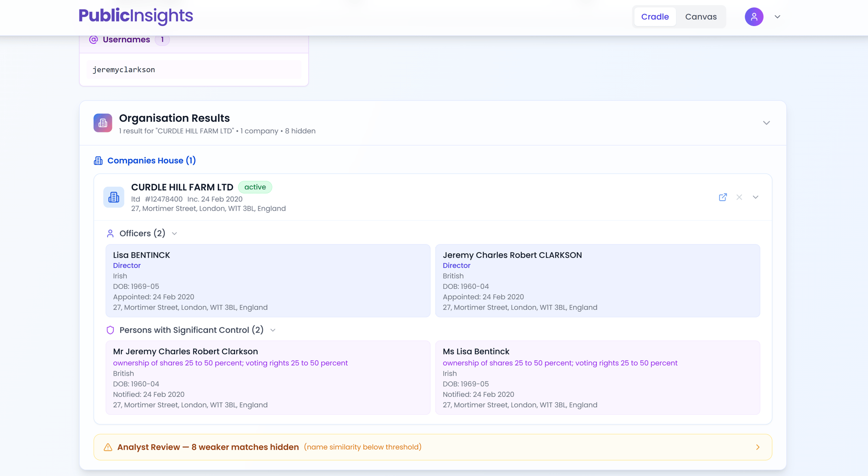Click the Analyst Review warning icon
Image resolution: width=868 pixels, height=476 pixels.
(108, 447)
